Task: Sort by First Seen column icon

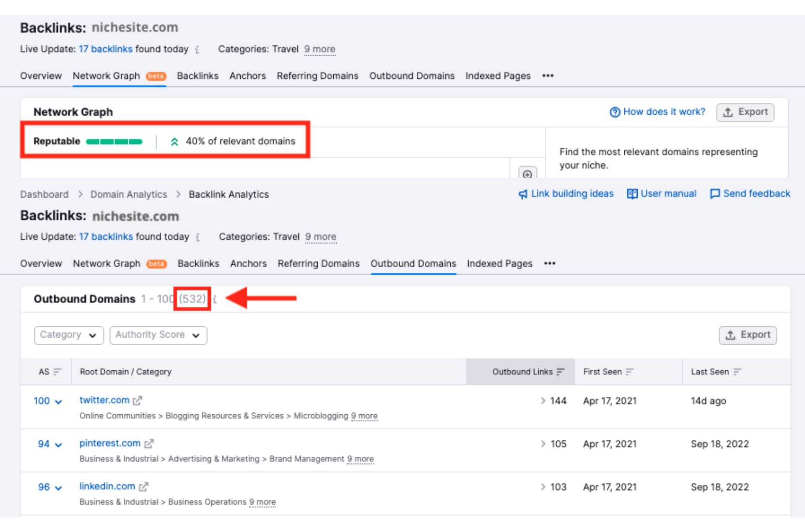Action: (629, 372)
